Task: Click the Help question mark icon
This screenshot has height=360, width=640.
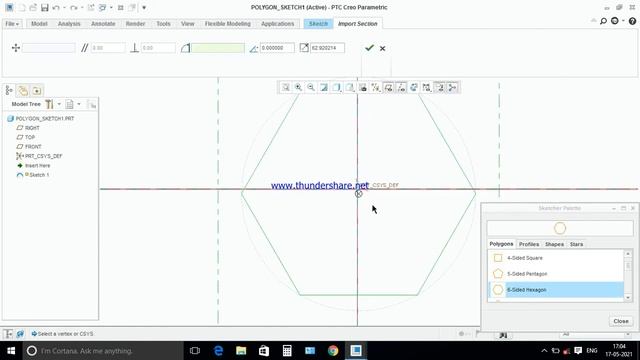Action: click(x=632, y=21)
